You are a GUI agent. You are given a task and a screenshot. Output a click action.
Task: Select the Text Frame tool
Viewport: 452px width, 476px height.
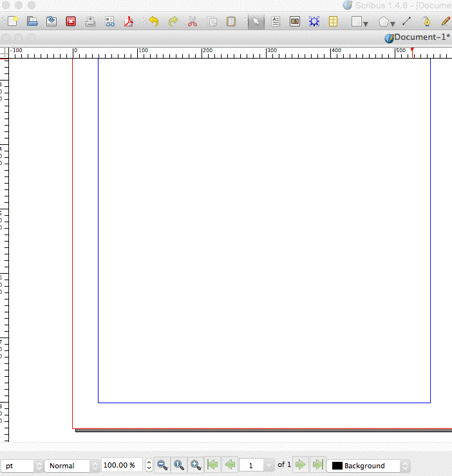pos(276,21)
